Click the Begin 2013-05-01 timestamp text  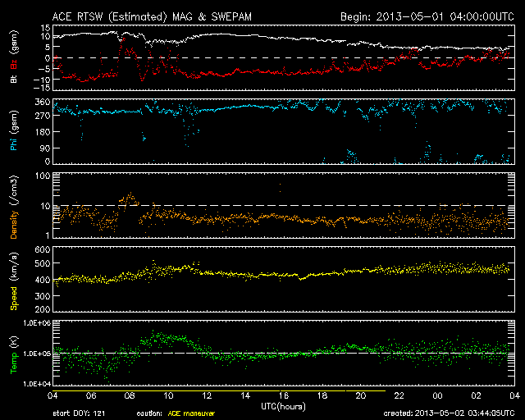tap(426, 16)
